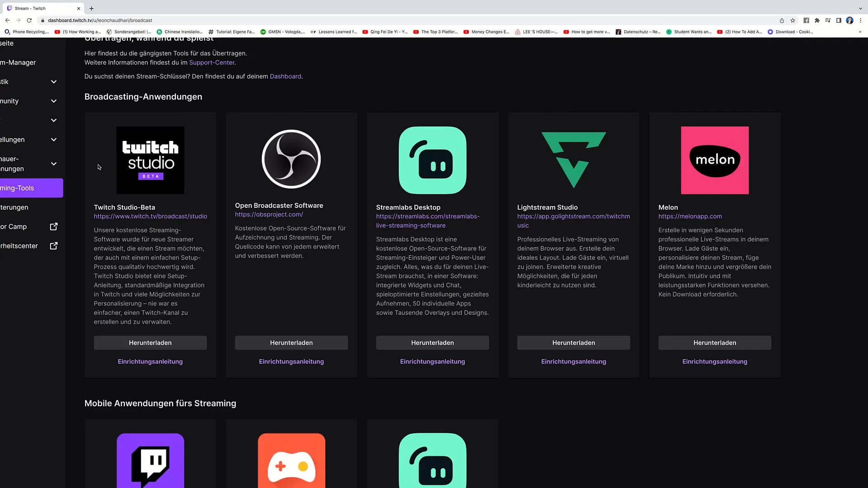Expand the Einstellungen sidebar section
The height and width of the screenshot is (488, 868).
[54, 140]
